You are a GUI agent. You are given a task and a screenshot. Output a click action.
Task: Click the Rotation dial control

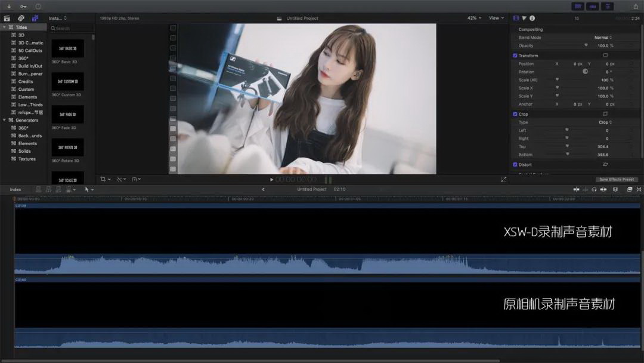pos(585,72)
